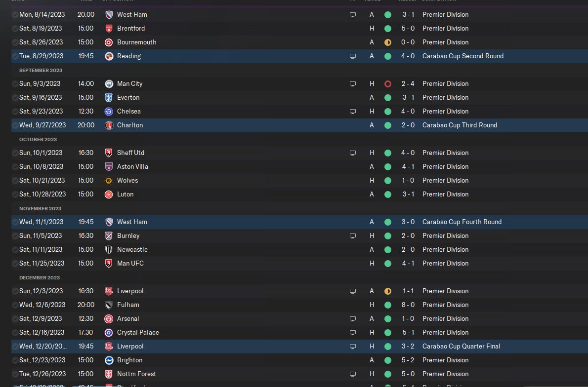Toggle the checkmark beside Sat, 12/9/2023 fixture
This screenshot has width=588, height=387.
tap(15, 319)
